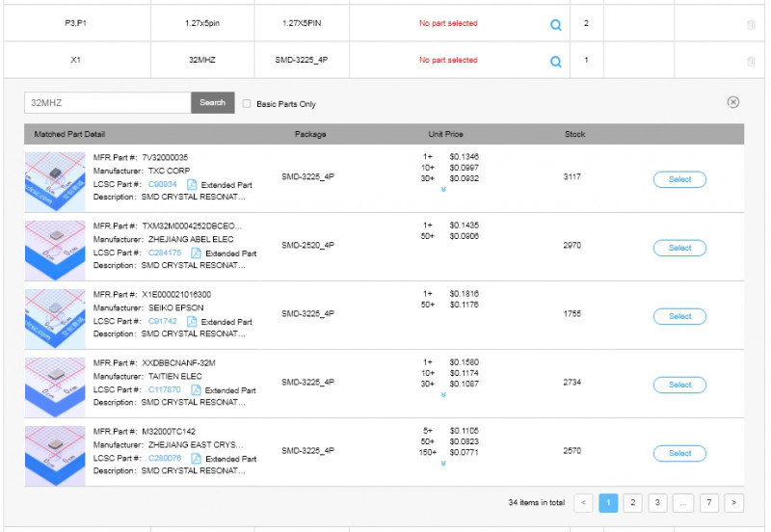Image resolution: width=771 pixels, height=532 pixels.
Task: Close the part search panel
Action: point(732,102)
